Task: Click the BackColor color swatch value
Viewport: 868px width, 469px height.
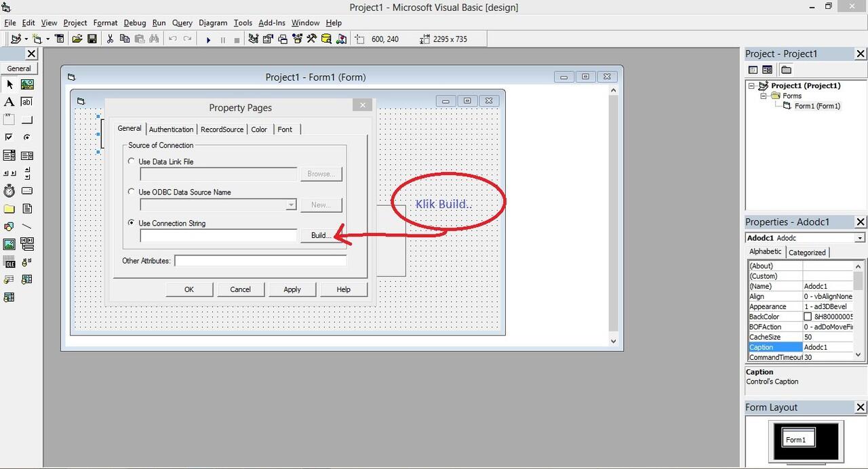Action: (808, 317)
